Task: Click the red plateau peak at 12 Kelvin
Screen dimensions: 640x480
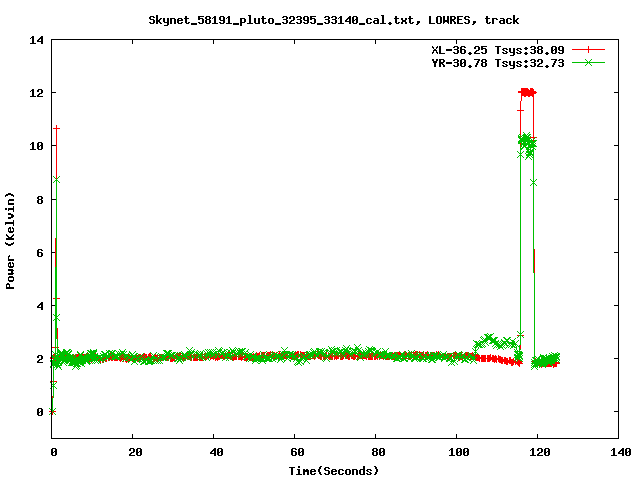Action: click(527, 93)
